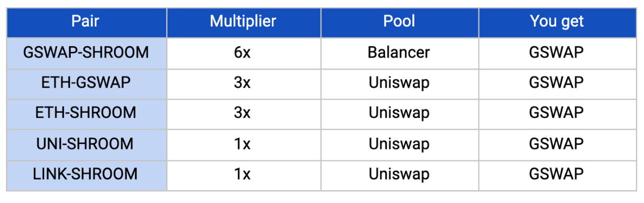Click Uniswap in the LINK-SHROOM row
Image resolution: width=644 pixels, height=203 pixels.
coord(399,174)
